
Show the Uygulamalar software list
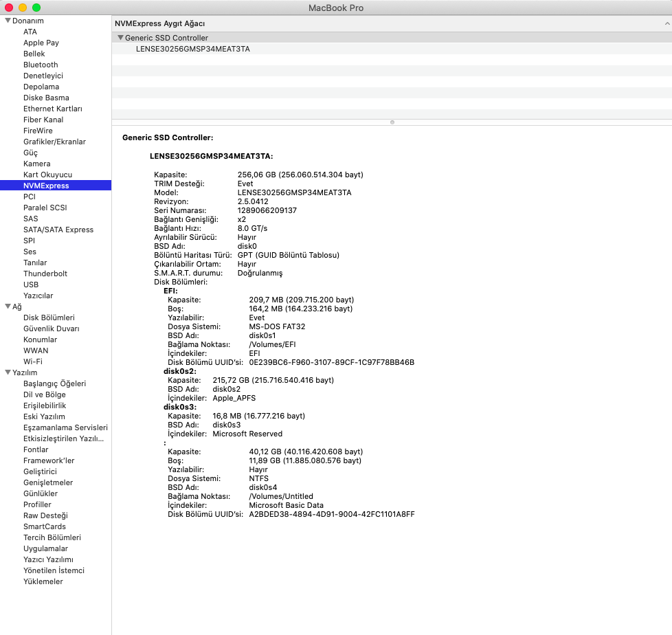(x=45, y=548)
